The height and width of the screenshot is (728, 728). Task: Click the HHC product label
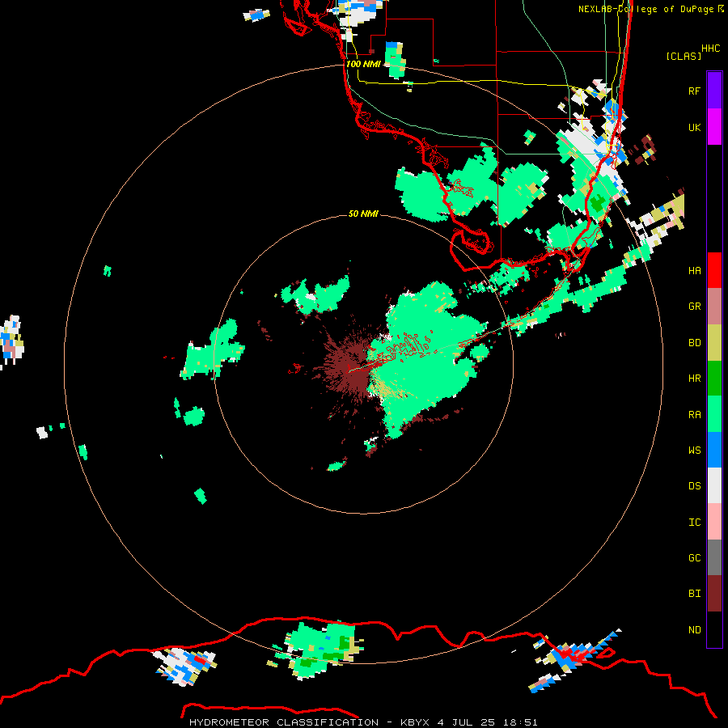coord(711,49)
